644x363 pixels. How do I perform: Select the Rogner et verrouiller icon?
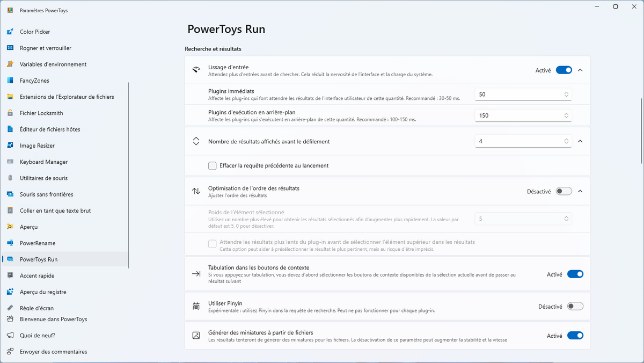tap(10, 48)
